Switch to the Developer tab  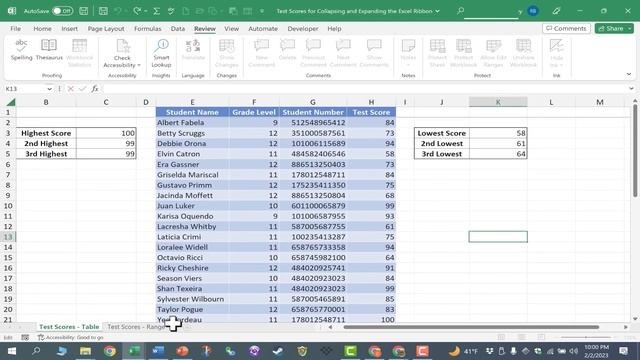303,29
